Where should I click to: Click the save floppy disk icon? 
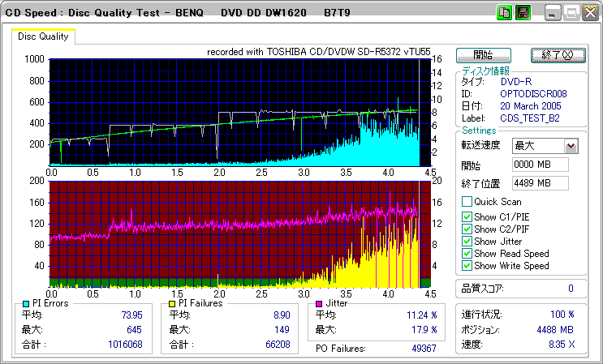522,13
